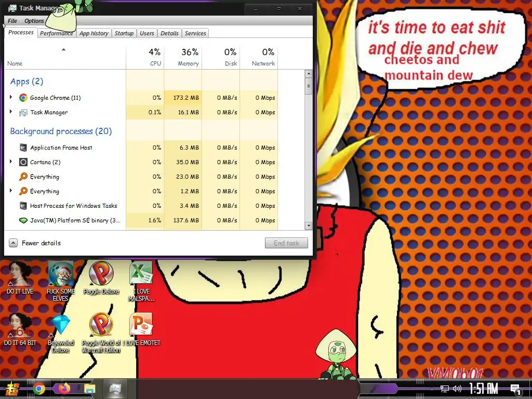Show hidden tray icons chevron

[x=432, y=389]
